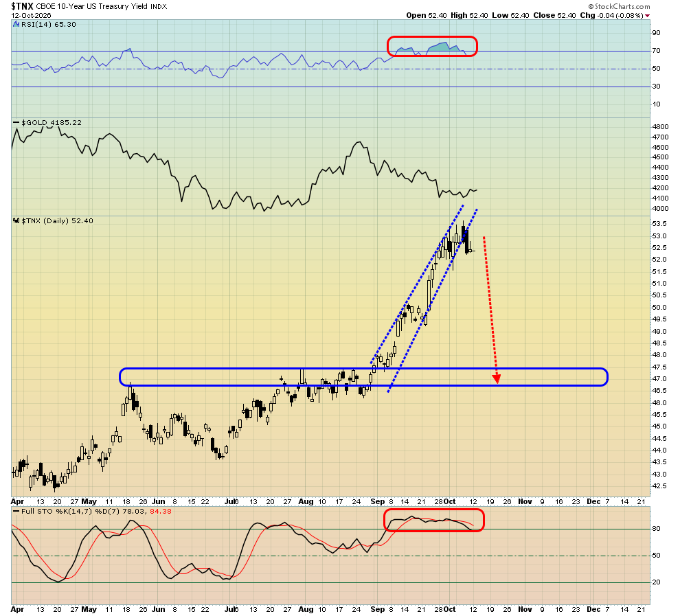Screen dimensions: 680x616
Task: Click the 'Close 52.40' value
Action: click(x=555, y=15)
